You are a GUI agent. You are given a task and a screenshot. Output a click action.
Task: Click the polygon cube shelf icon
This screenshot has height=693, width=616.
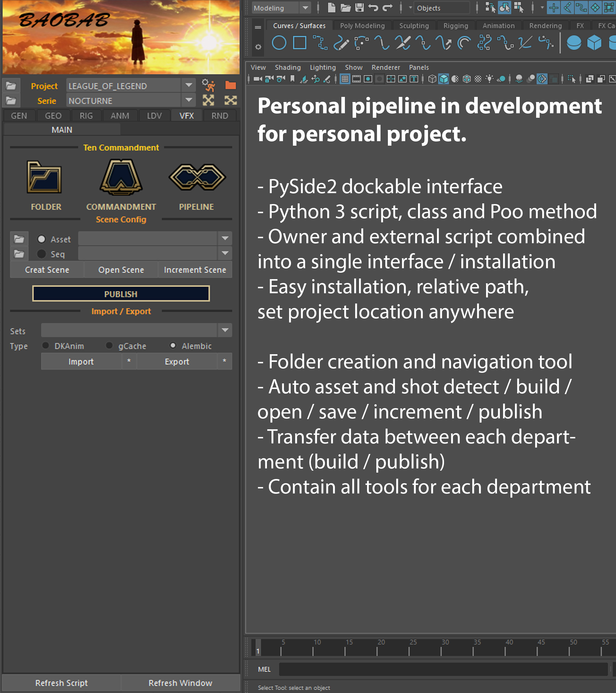click(x=594, y=43)
